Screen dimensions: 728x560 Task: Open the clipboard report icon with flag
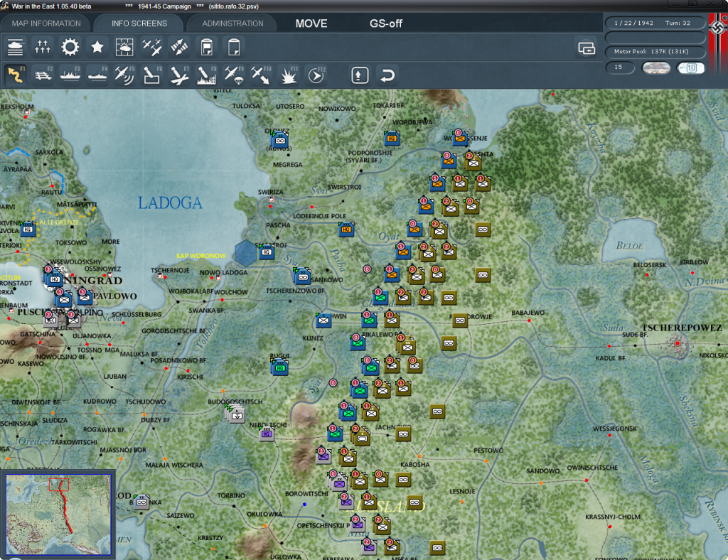pyautogui.click(x=207, y=48)
